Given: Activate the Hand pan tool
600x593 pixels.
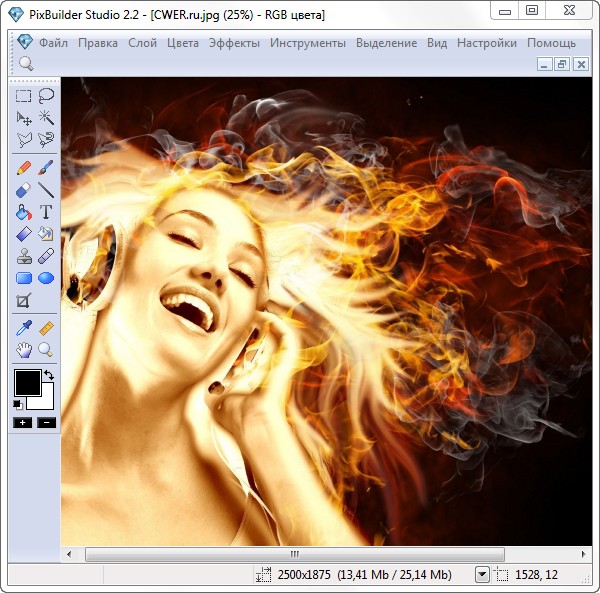Looking at the screenshot, I should click(24, 350).
